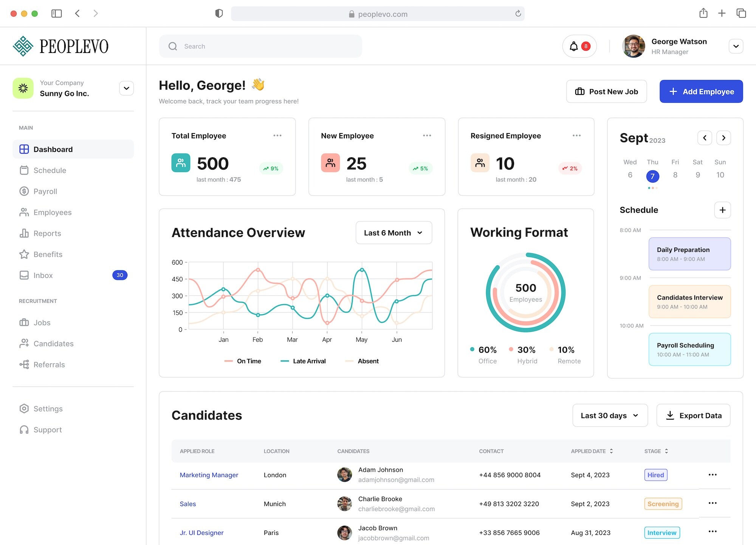Open the Last 30 days filter dropdown
Image resolution: width=756 pixels, height=545 pixels.
click(610, 416)
